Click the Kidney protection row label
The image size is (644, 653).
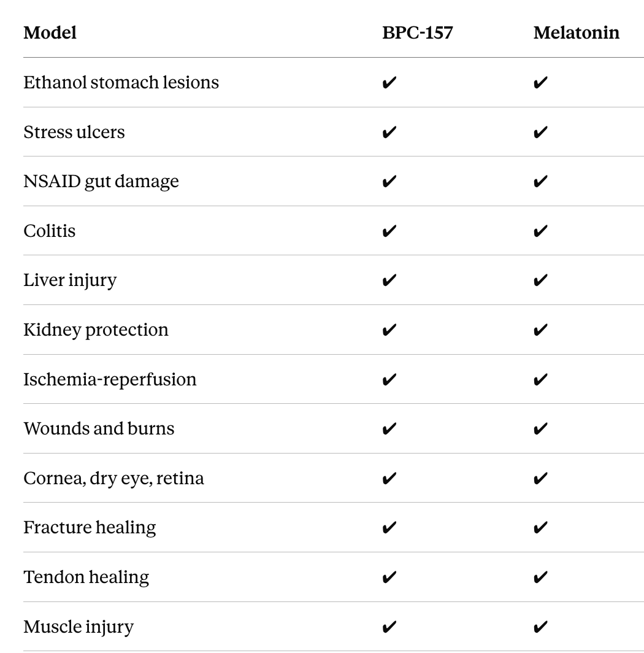pyautogui.click(x=96, y=330)
